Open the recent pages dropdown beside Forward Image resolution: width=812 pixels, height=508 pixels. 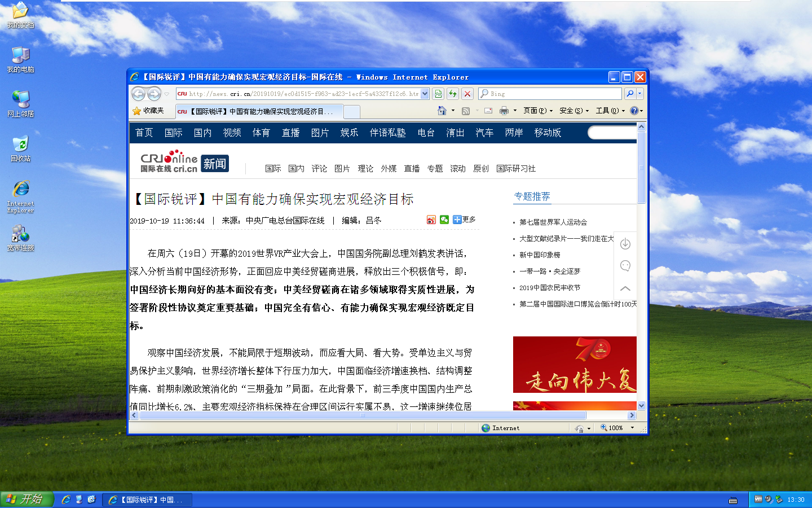(x=167, y=94)
